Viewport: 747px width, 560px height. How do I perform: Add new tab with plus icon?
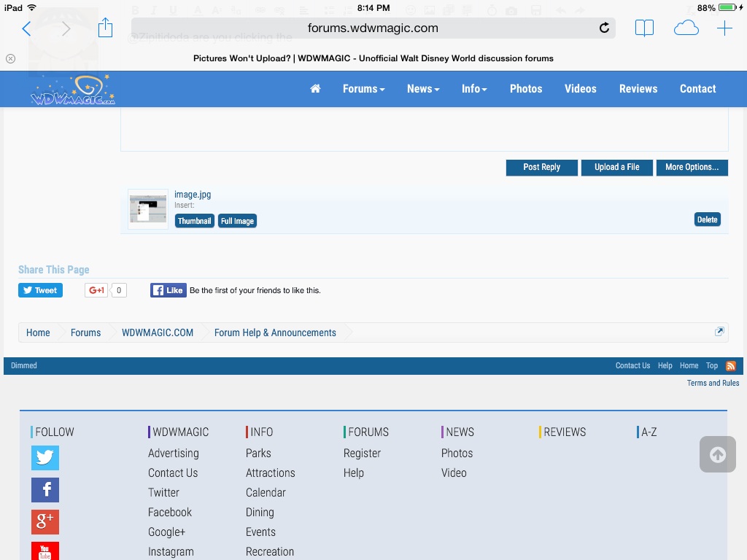pyautogui.click(x=724, y=28)
